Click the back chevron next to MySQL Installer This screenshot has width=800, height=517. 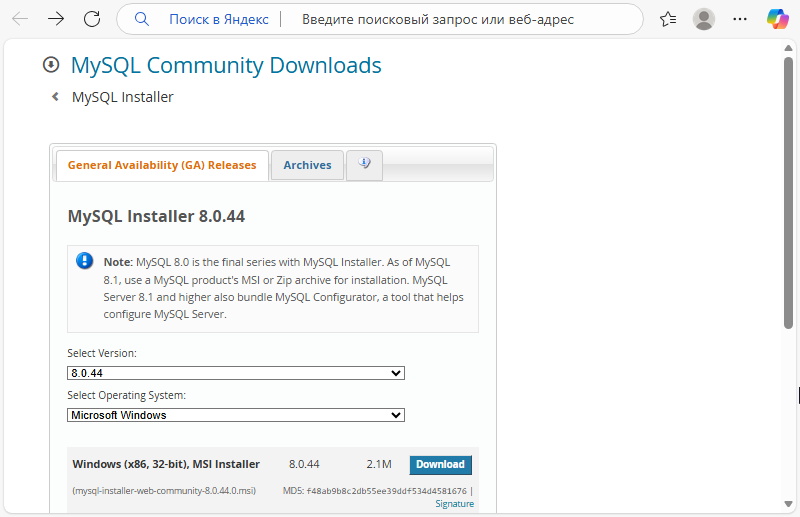point(55,97)
